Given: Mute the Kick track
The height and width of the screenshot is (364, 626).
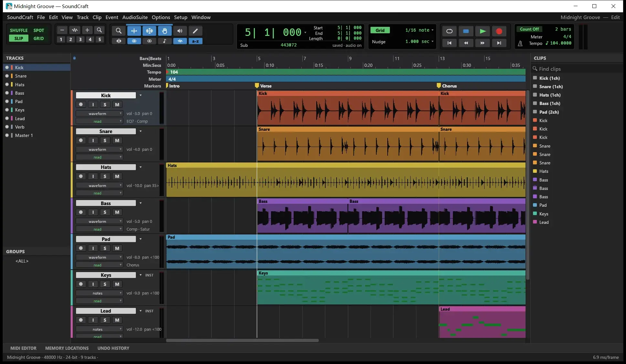Looking at the screenshot, I should coord(117,105).
